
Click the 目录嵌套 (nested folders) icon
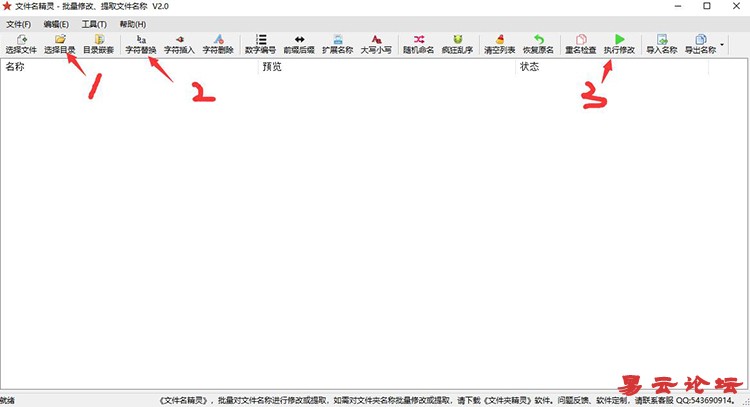99,44
